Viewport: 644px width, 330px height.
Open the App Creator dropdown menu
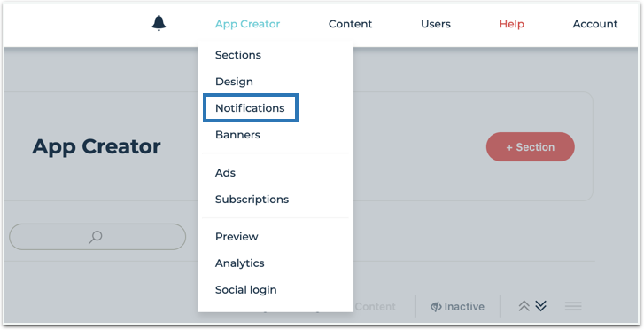[x=248, y=24]
